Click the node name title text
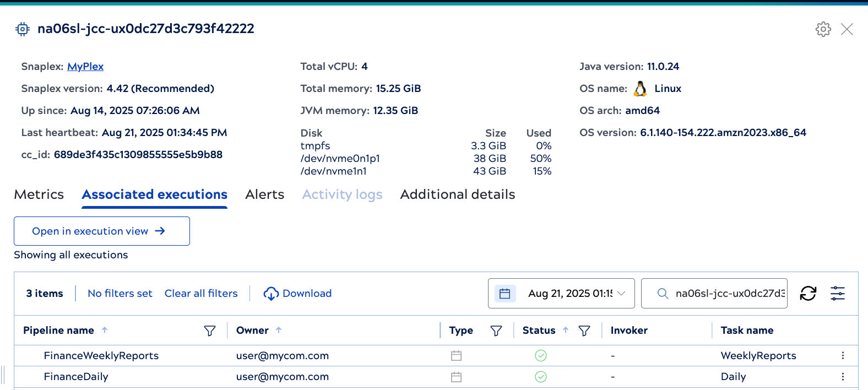The height and width of the screenshot is (390, 868). pos(146,29)
